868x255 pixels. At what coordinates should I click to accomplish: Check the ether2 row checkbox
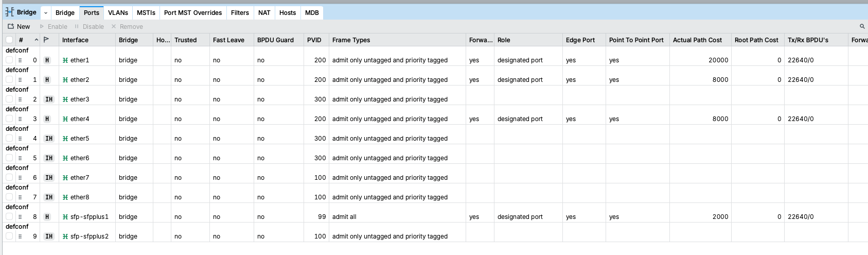click(x=9, y=80)
